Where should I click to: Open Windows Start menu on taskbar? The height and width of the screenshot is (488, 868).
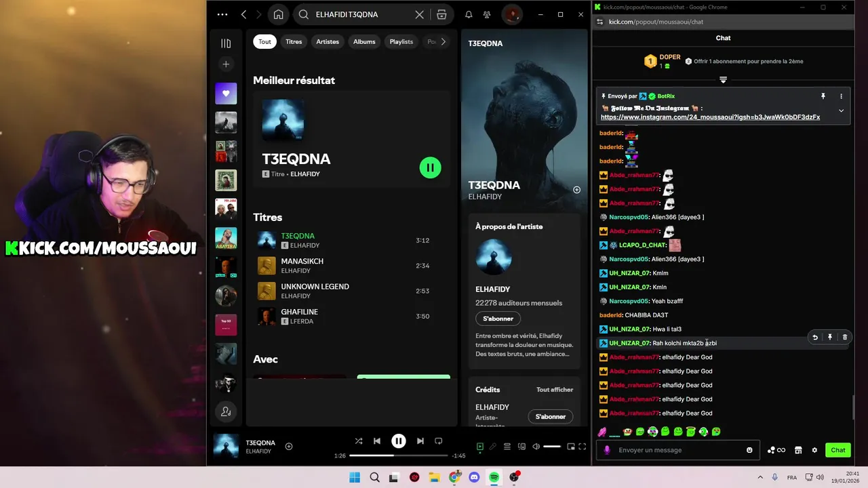click(x=355, y=477)
